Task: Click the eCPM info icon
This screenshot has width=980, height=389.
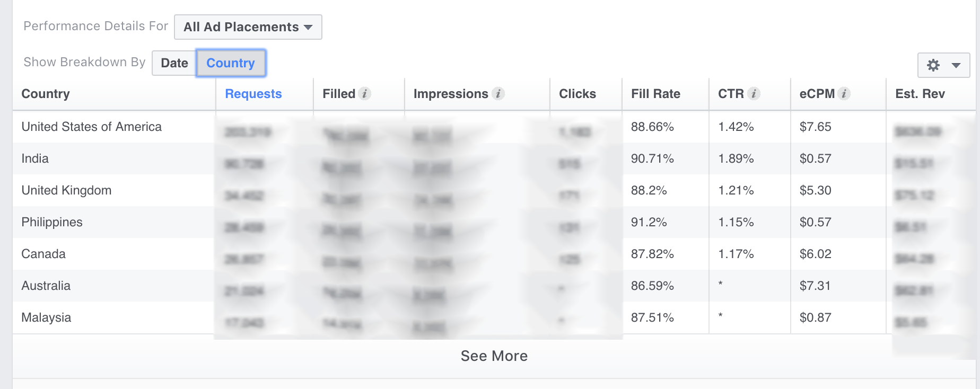Action: click(x=844, y=94)
